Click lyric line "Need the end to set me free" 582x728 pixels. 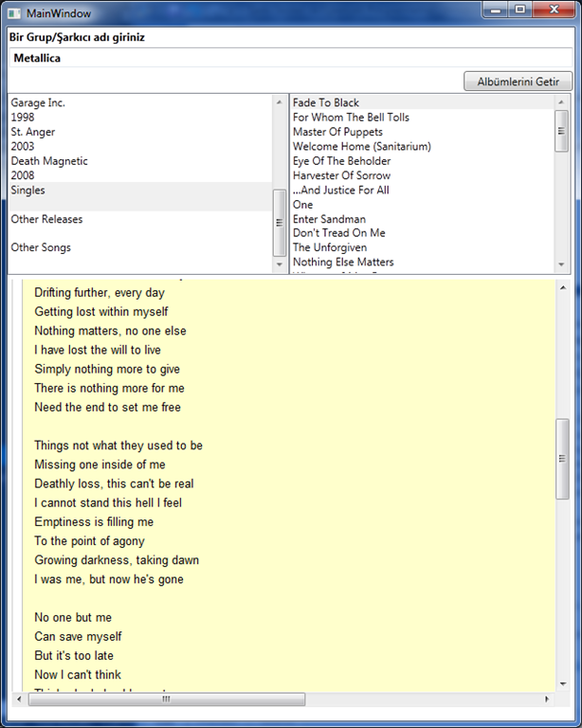(x=108, y=408)
